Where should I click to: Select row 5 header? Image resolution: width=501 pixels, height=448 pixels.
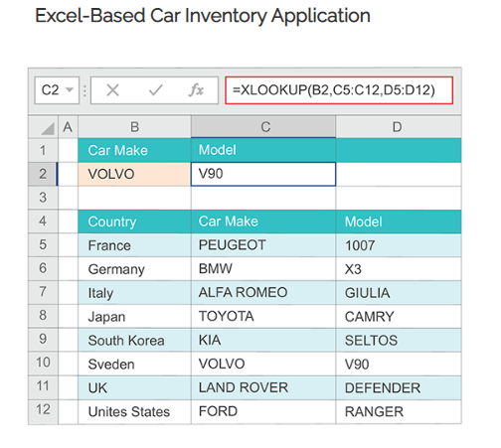click(43, 245)
